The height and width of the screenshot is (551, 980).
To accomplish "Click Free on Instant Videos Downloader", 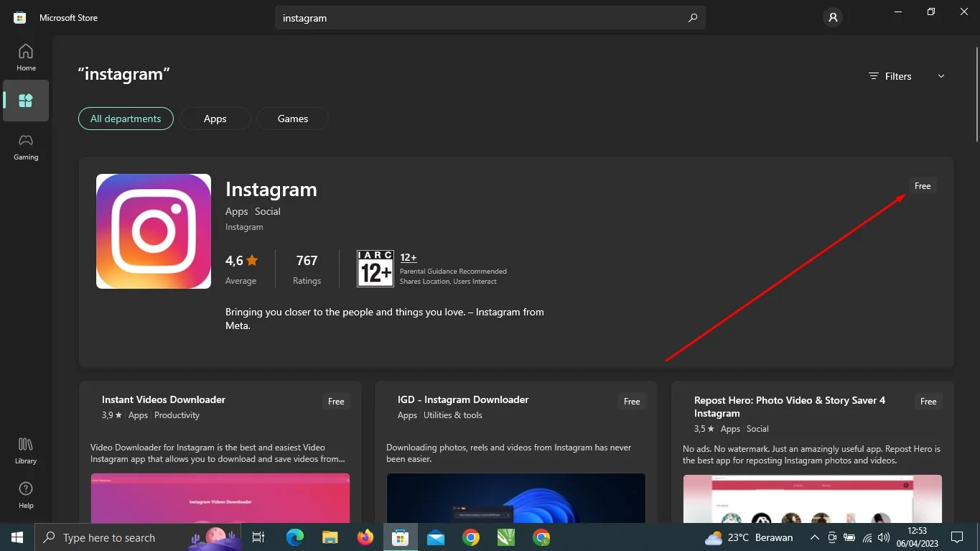I will tap(336, 402).
